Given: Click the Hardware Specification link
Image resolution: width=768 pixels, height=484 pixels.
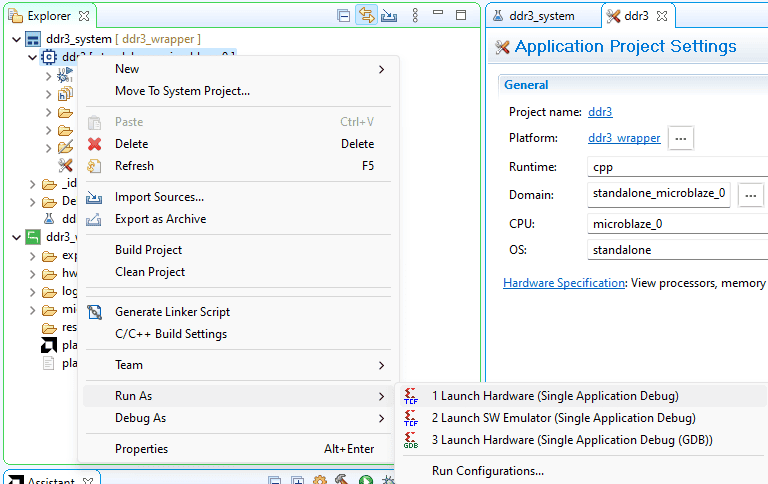Looking at the screenshot, I should [564, 283].
